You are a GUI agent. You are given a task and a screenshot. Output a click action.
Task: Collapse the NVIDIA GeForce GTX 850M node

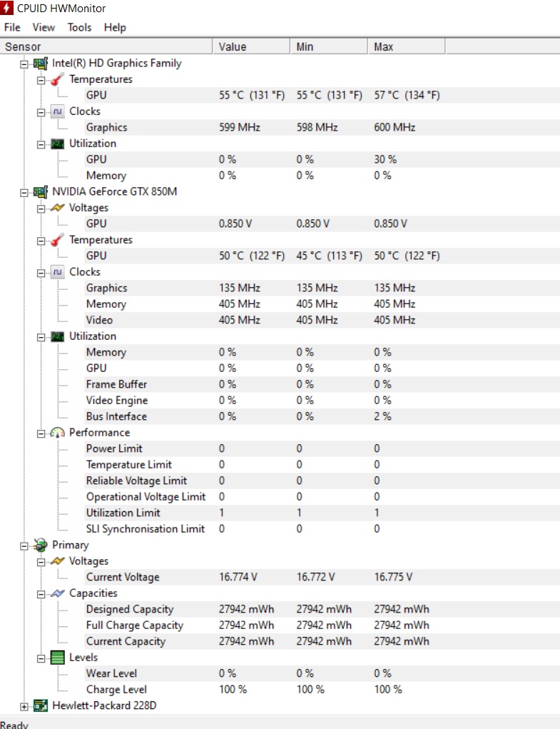[x=24, y=193]
